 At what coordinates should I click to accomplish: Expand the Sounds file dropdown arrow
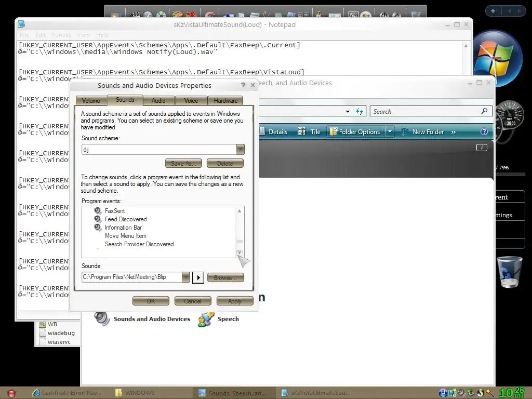[185, 277]
